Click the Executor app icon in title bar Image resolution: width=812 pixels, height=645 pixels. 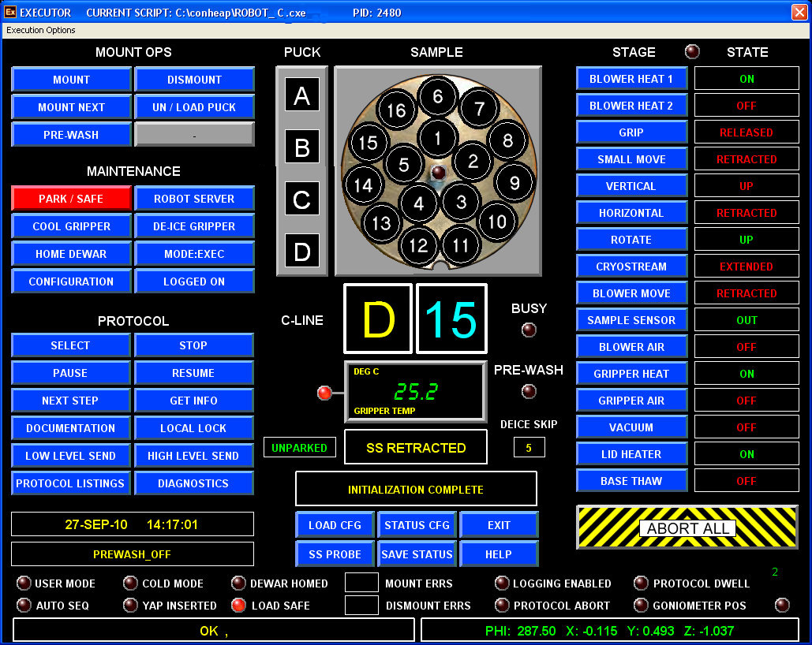(x=9, y=13)
